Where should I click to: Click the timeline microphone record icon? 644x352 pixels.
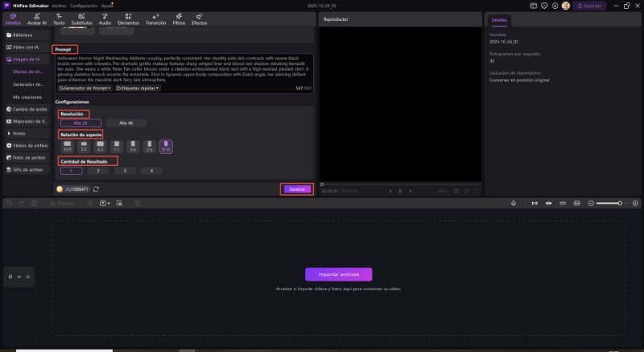point(513,203)
